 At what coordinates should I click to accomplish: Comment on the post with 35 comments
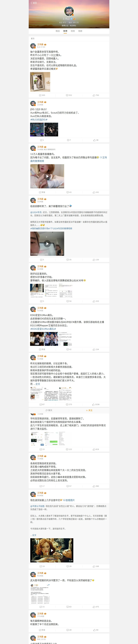(x=69, y=260)
